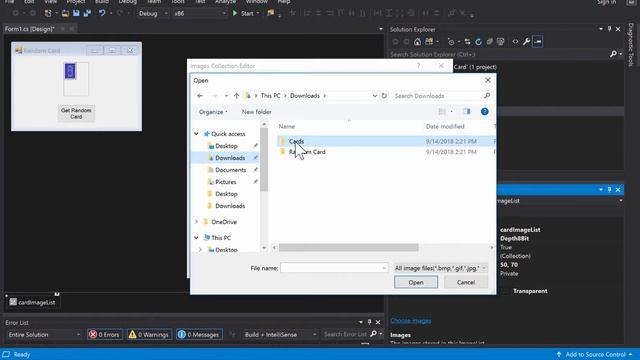This screenshot has width=640, height=360.
Task: Click Open File folder icon in toolbar
Action: [65, 13]
